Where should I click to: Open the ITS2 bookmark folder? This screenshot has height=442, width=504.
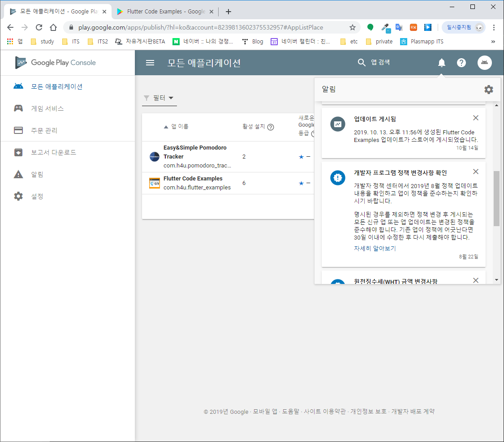(98, 42)
